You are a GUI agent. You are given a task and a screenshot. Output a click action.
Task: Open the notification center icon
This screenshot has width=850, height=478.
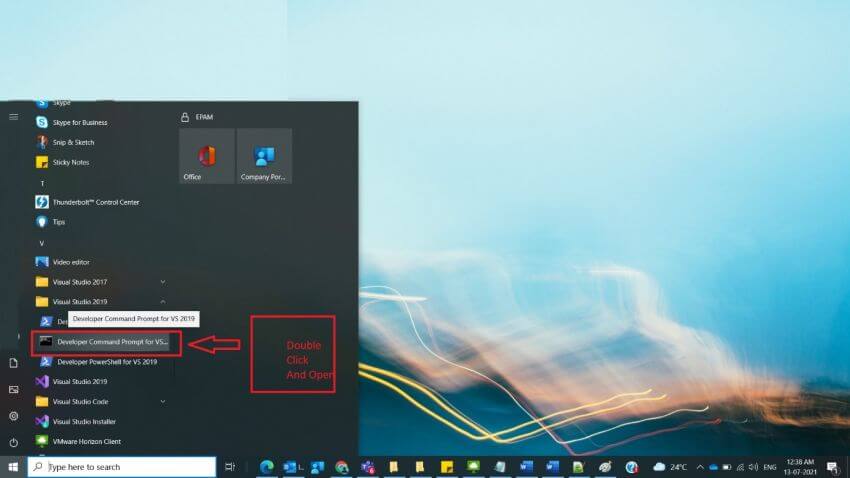click(x=833, y=467)
